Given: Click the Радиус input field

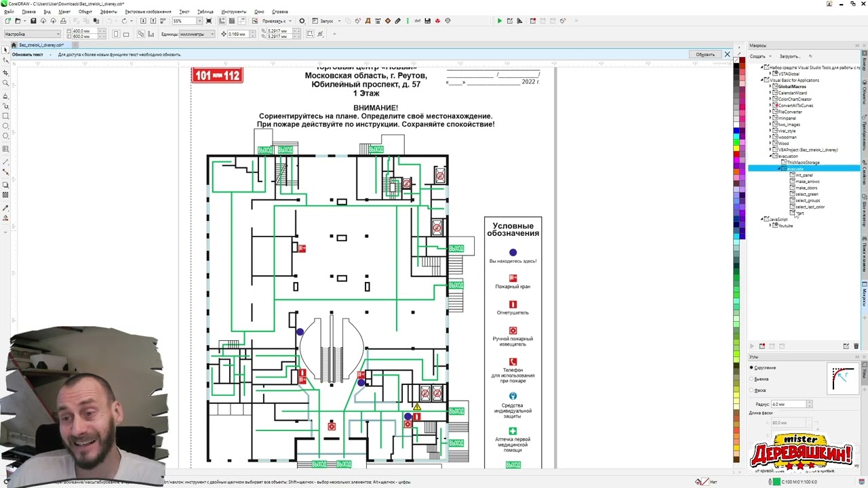Looking at the screenshot, I should (789, 404).
